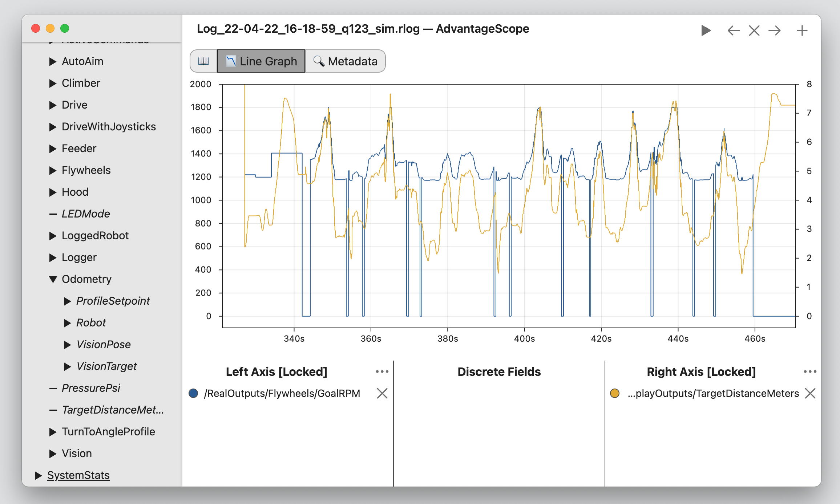Viewport: 840px width, 504px height.
Task: Click the green fullscreen window button
Action: click(x=65, y=28)
